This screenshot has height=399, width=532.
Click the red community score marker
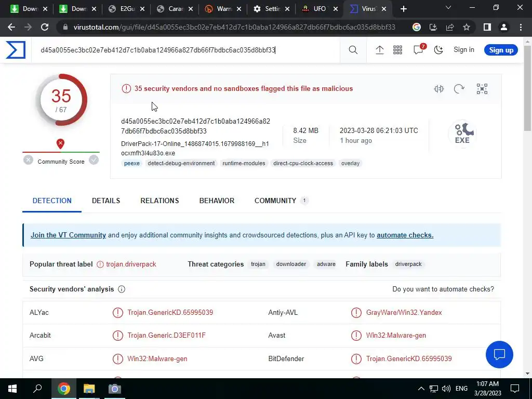(x=60, y=143)
